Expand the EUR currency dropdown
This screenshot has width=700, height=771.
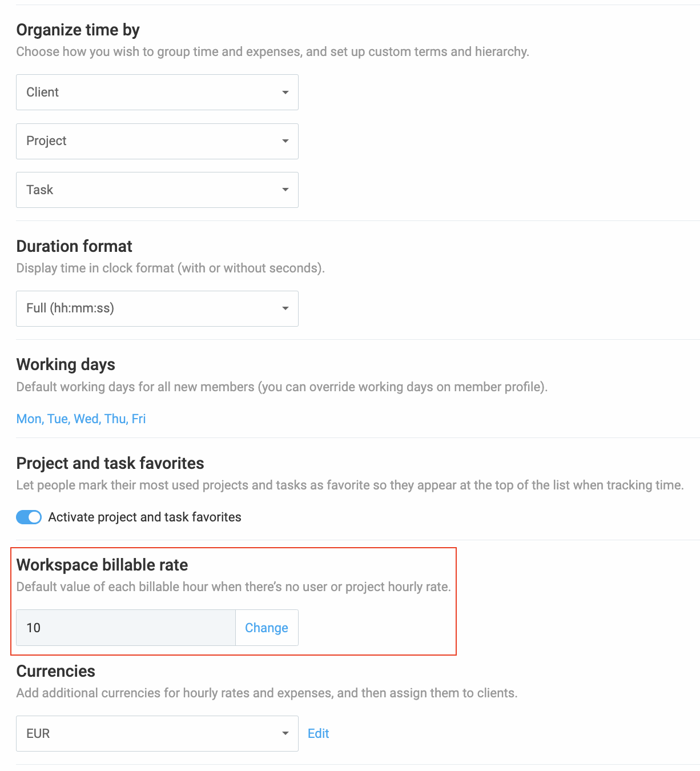[x=157, y=733]
